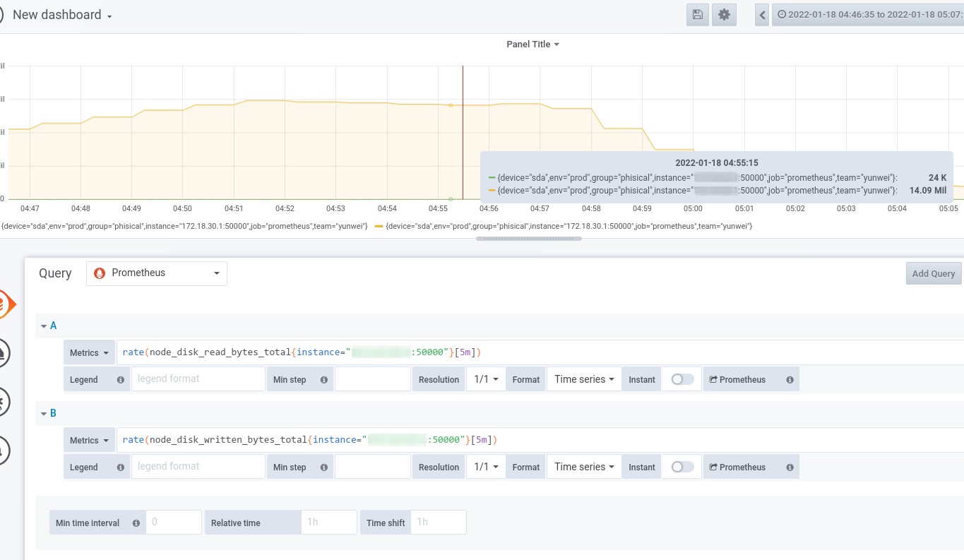
Task: Click the first legend series label below graph
Action: 184,226
